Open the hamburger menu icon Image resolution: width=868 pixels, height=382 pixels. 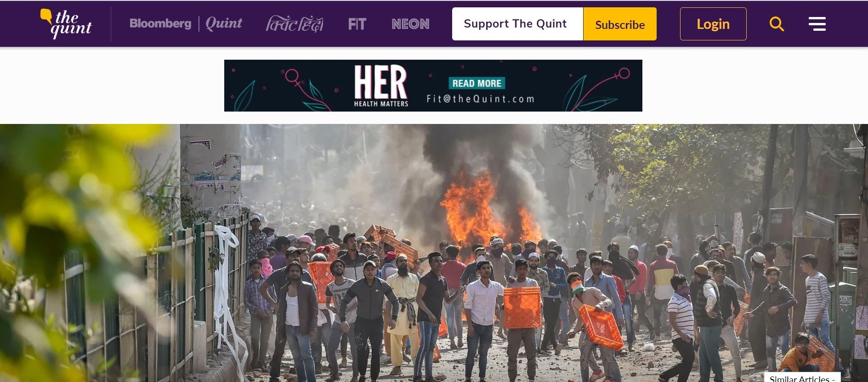pyautogui.click(x=817, y=24)
